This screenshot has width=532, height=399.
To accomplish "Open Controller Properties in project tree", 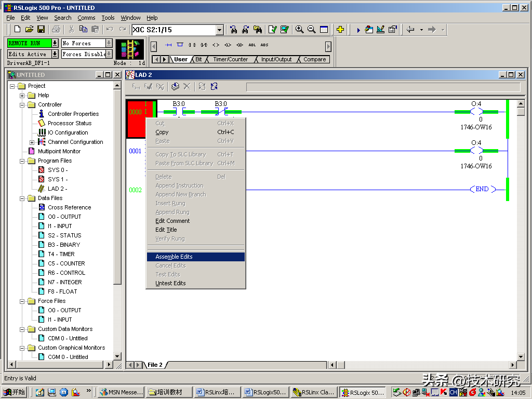I will [73, 114].
